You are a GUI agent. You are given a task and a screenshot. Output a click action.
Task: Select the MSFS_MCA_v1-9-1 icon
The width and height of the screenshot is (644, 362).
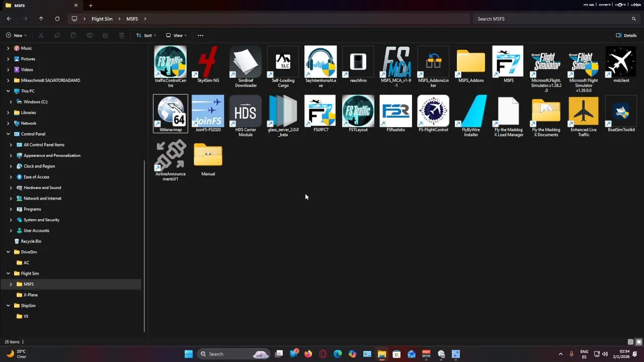click(396, 66)
